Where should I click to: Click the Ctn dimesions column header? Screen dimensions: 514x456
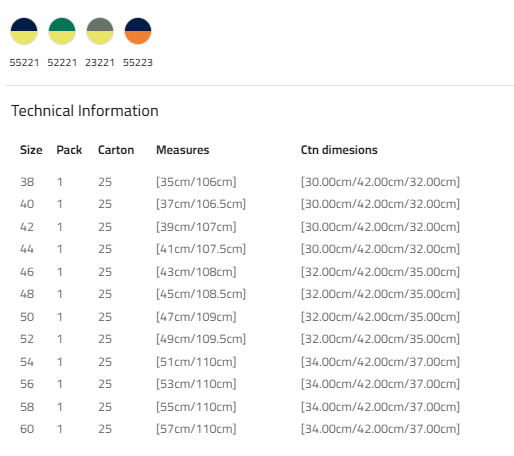point(339,150)
